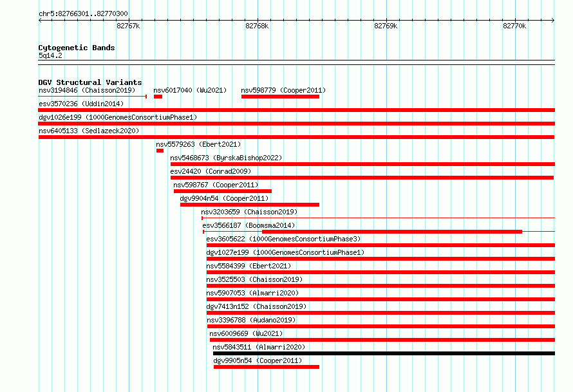Screen dimensions: 573x392
Task: Open nsv5468673 (ByrskaBishop2022) label
Action: 226,158
